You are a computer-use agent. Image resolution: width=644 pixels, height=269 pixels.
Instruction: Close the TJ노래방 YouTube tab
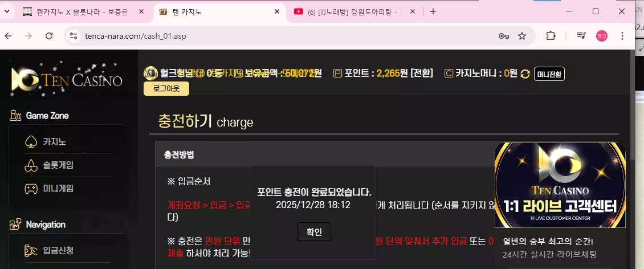(x=413, y=11)
